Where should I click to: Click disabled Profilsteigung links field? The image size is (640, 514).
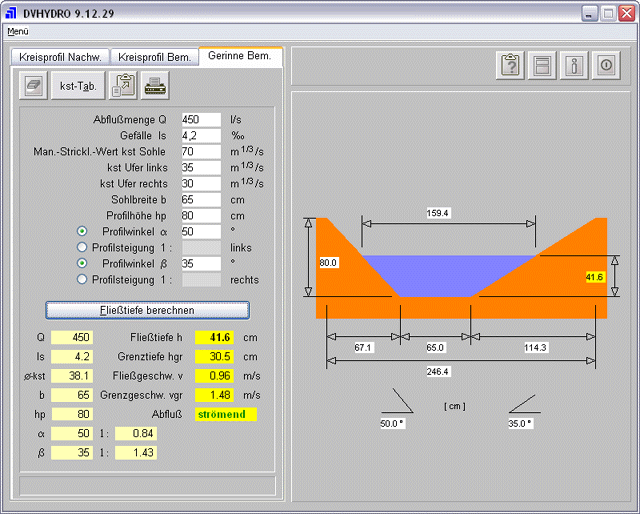coord(201,247)
